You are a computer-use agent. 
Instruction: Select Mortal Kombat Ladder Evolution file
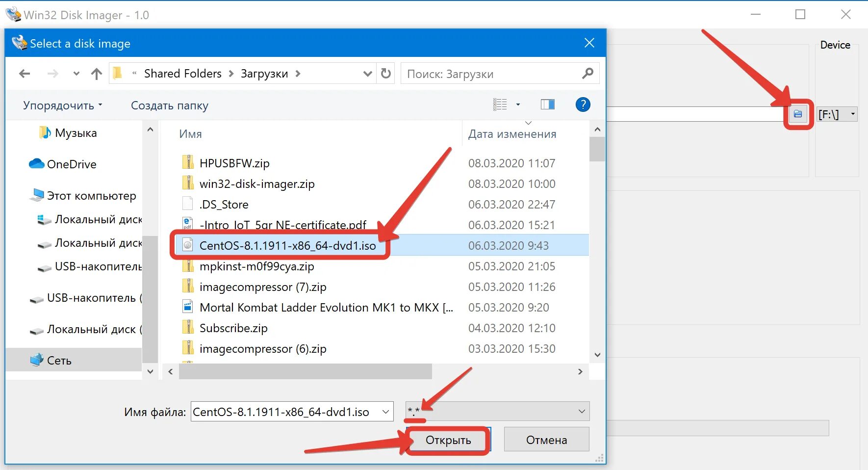pyautogui.click(x=326, y=308)
